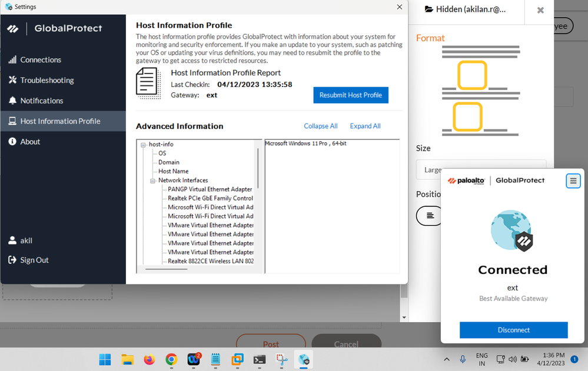
Task: Open Notepad from taskbar
Action: pyautogui.click(x=215, y=360)
